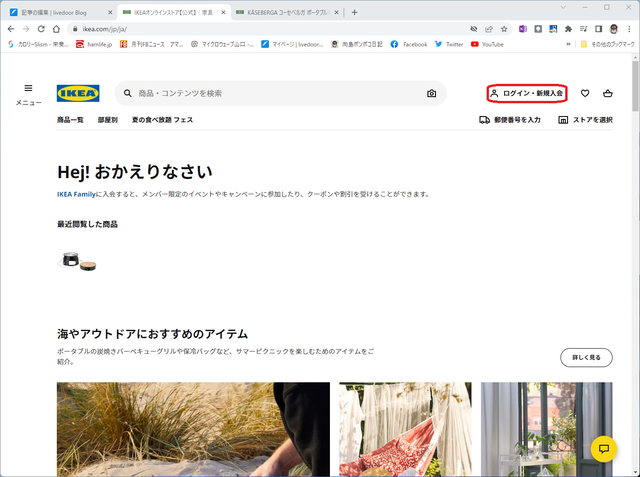Screen dimensions: 640x477
Task: Open the 向島ポンポコ日記 bookmark
Action: 357,44
